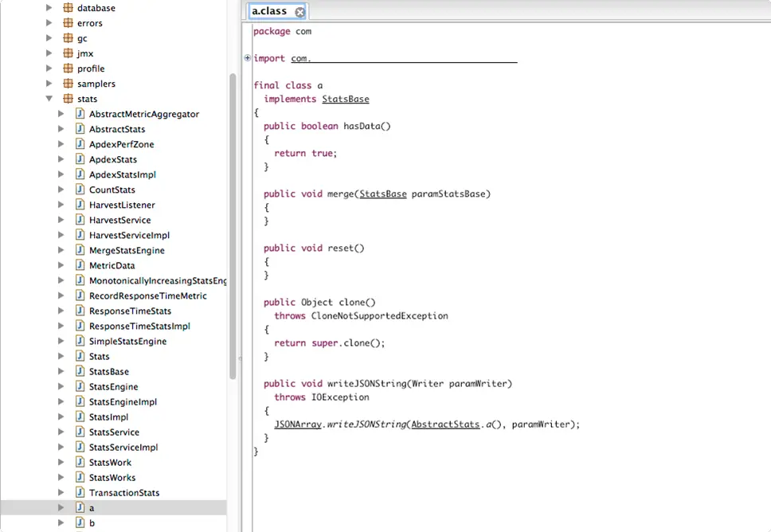Select StatsWorks in the tree
The height and width of the screenshot is (532, 771).
(112, 477)
